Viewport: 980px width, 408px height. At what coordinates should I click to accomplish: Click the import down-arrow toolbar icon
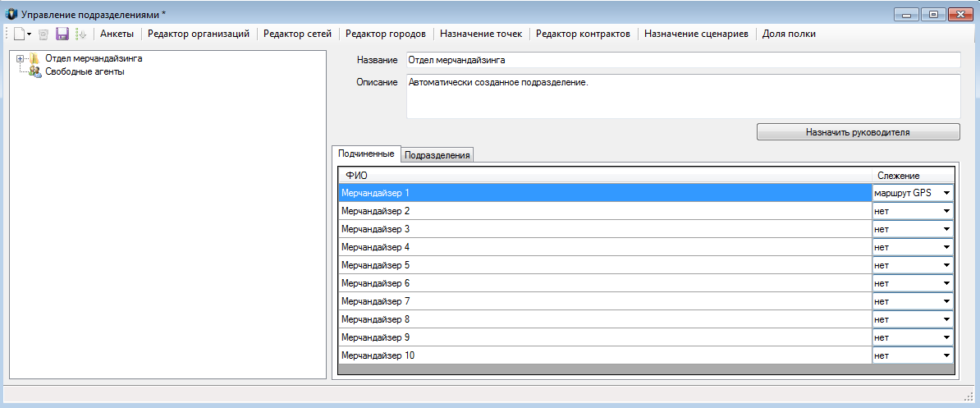click(80, 34)
